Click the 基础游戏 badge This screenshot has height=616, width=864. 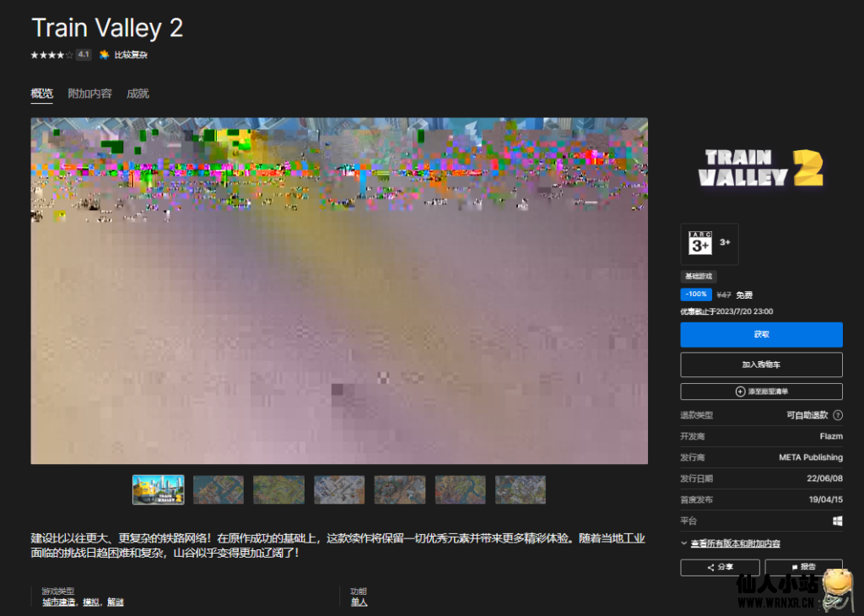coord(699,277)
